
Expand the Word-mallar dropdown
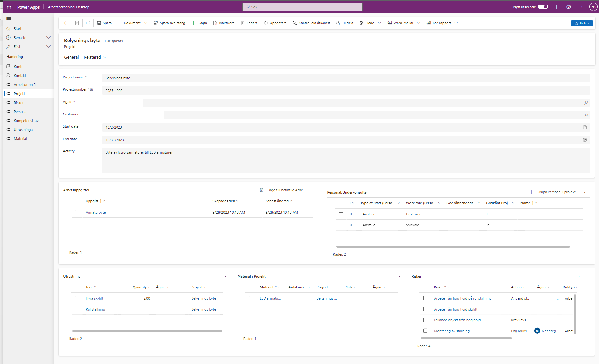point(418,23)
